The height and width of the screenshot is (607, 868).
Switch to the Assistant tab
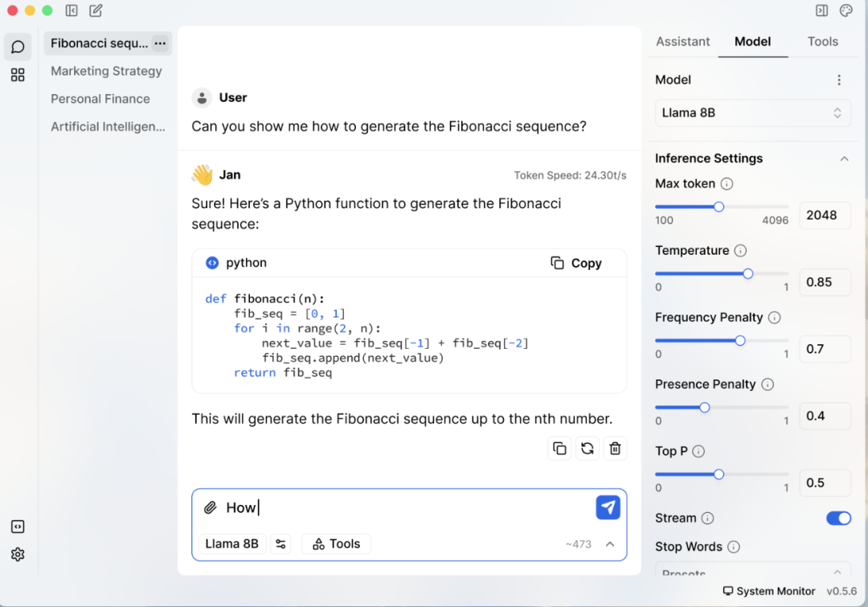coord(682,42)
